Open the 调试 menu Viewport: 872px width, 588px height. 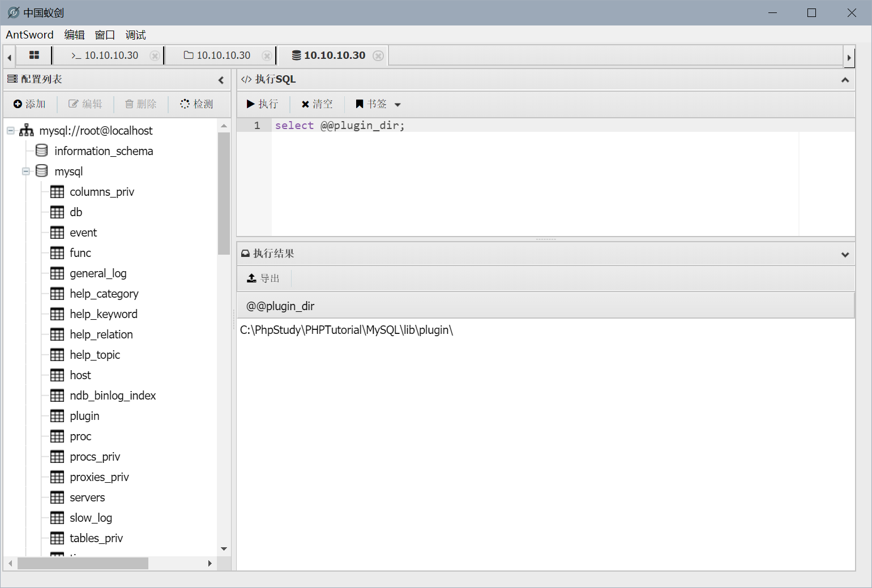pyautogui.click(x=135, y=35)
